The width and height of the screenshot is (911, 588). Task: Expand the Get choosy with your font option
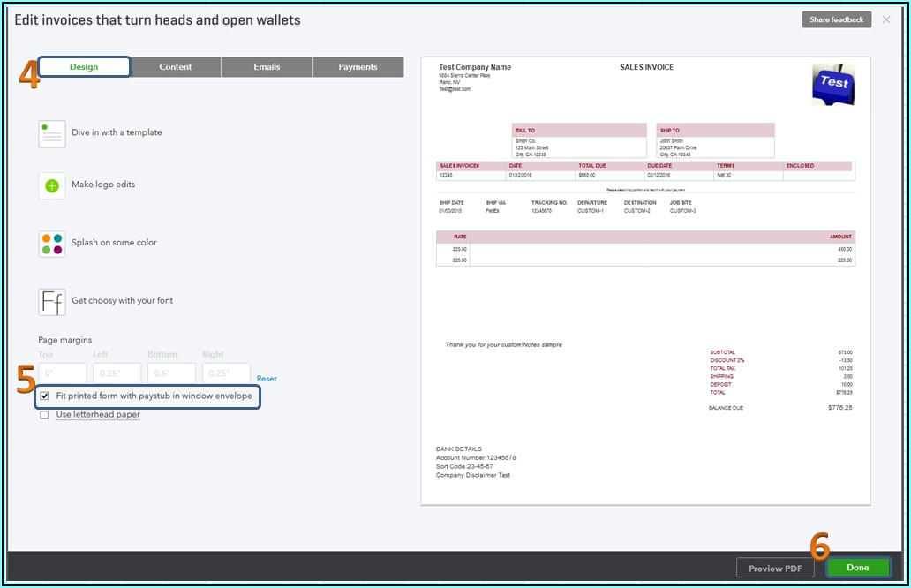pyautogui.click(x=122, y=301)
